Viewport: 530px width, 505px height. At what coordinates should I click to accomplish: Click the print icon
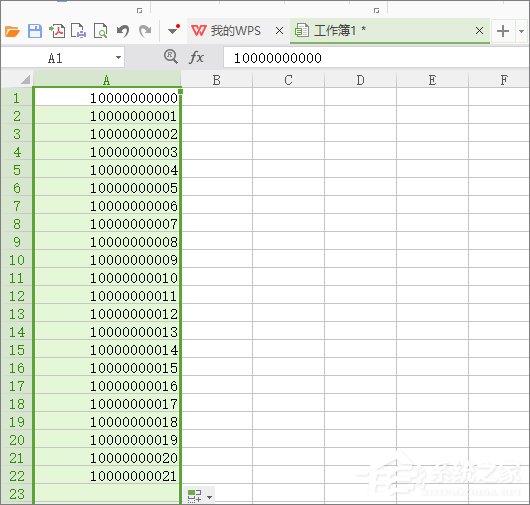[x=78, y=31]
